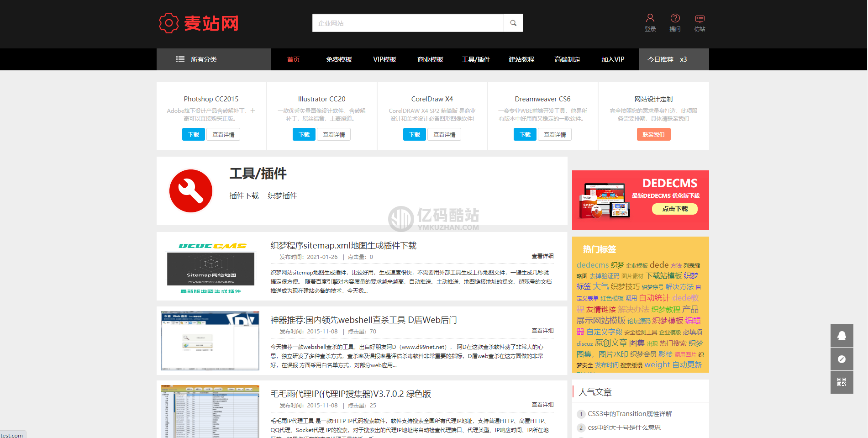Download Illustrator CC20
This screenshot has width=868, height=438.
(304, 134)
